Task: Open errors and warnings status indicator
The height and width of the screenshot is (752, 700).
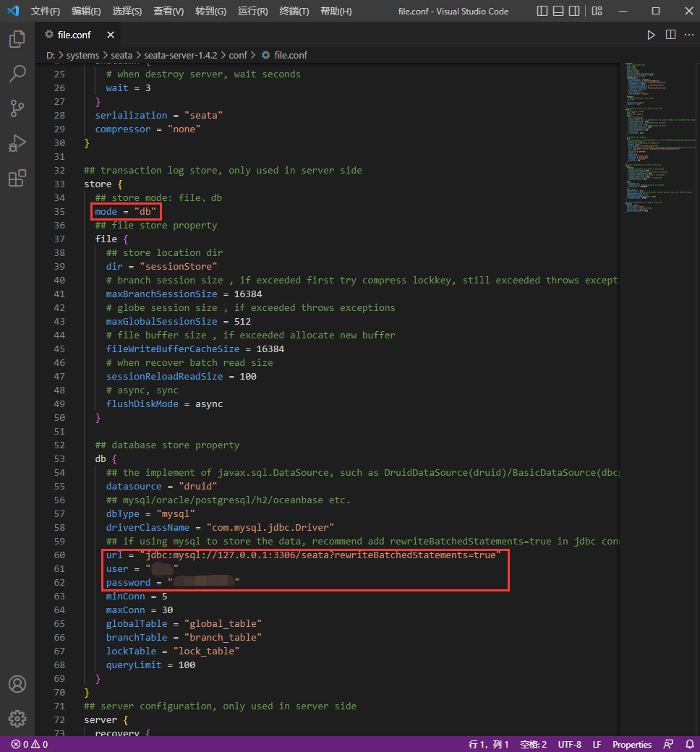Action: pos(29,744)
